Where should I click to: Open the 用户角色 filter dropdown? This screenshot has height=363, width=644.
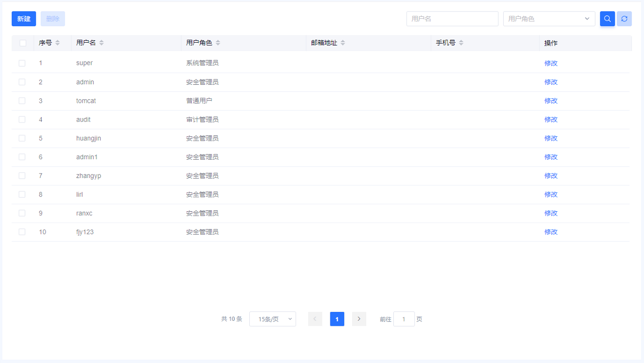point(549,19)
